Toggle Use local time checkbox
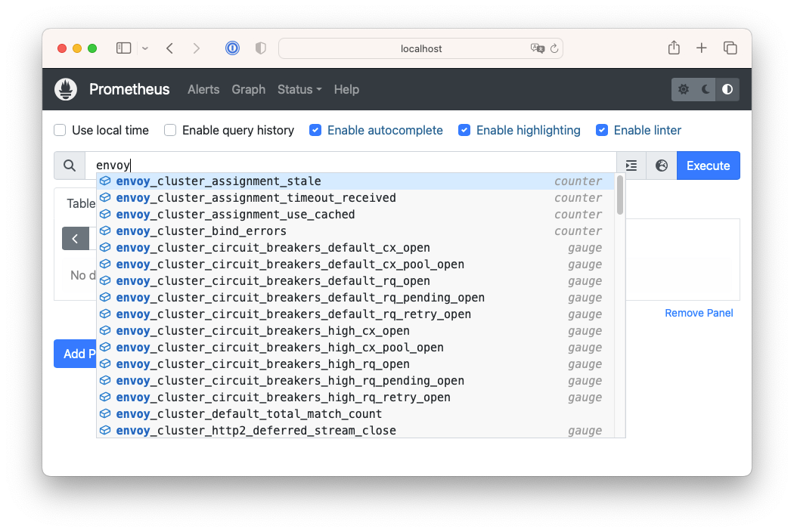 click(60, 130)
